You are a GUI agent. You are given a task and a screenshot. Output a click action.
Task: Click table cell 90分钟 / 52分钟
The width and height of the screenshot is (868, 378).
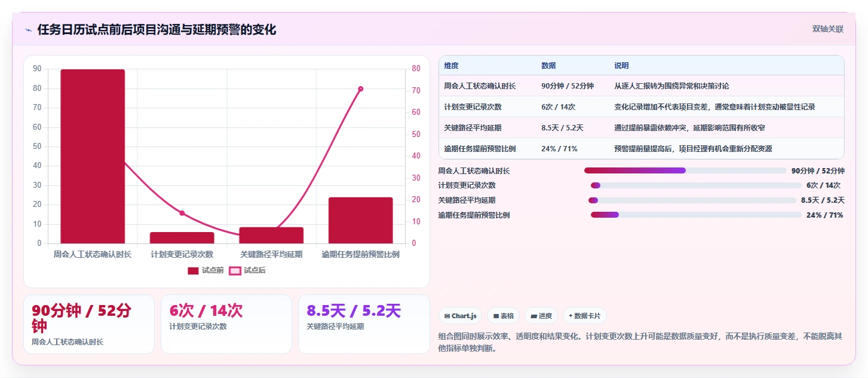pyautogui.click(x=568, y=86)
